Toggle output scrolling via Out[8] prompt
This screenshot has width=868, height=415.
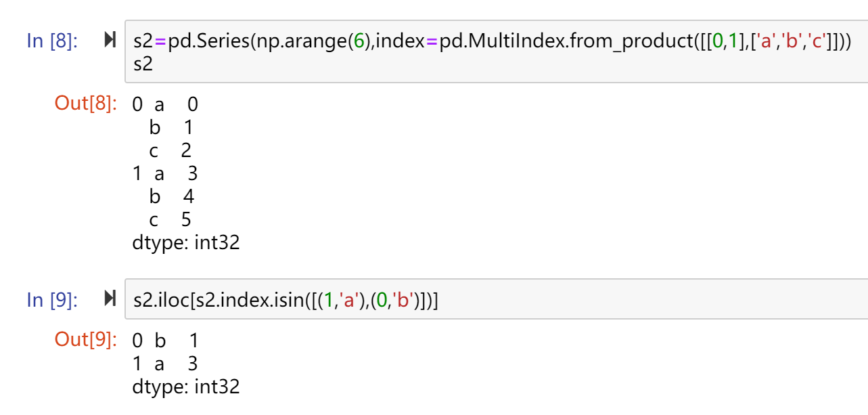click(x=86, y=104)
